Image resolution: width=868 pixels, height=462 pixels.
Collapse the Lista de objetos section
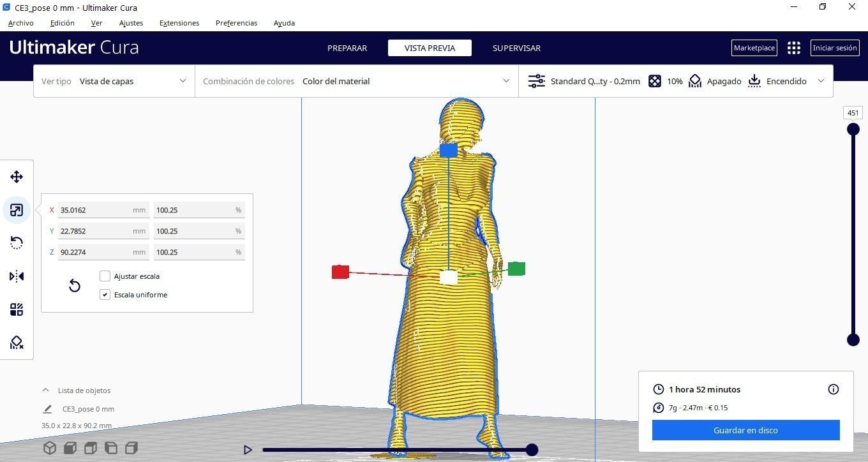pyautogui.click(x=45, y=390)
